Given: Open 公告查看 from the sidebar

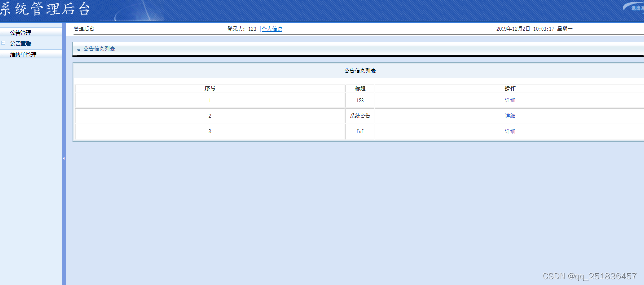Looking at the screenshot, I should click(21, 43).
